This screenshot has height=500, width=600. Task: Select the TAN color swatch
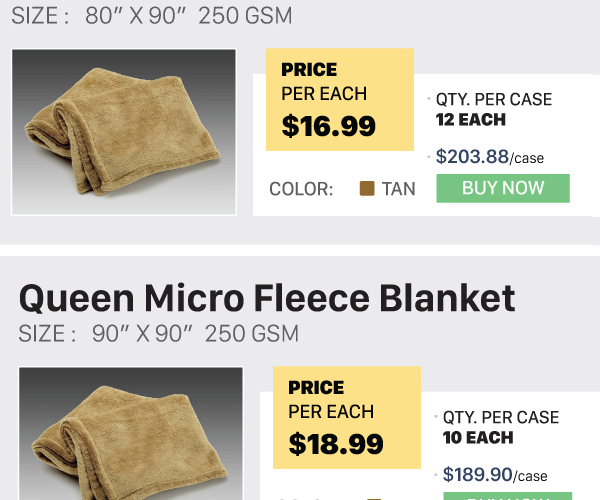(x=367, y=188)
